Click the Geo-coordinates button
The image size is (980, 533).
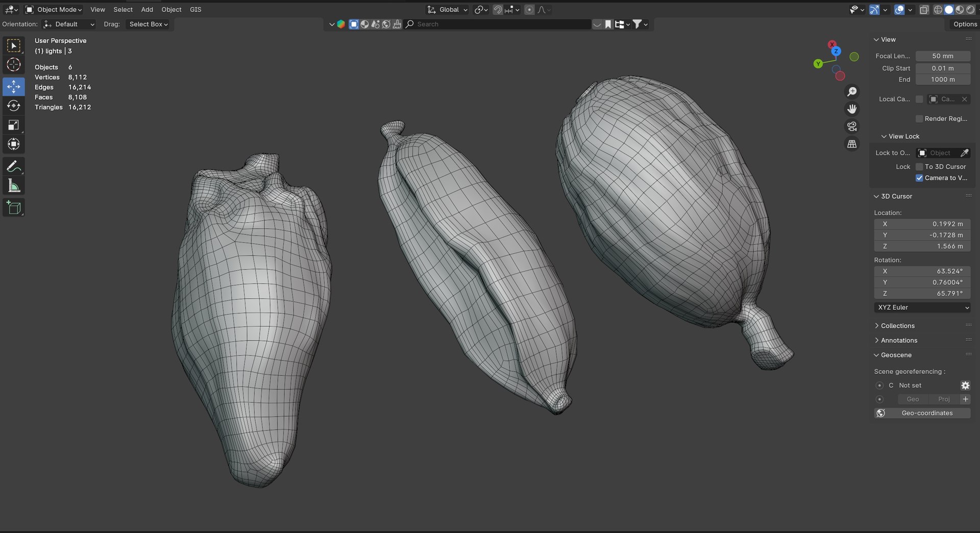point(922,413)
